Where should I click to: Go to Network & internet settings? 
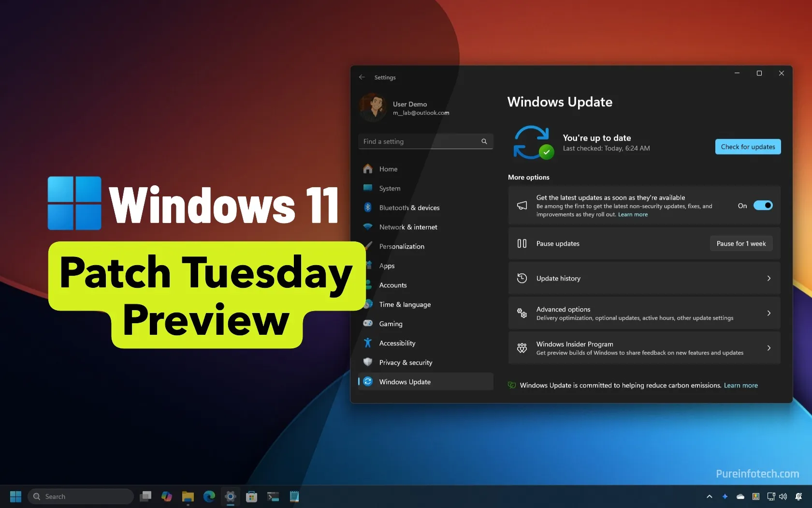click(x=426, y=227)
